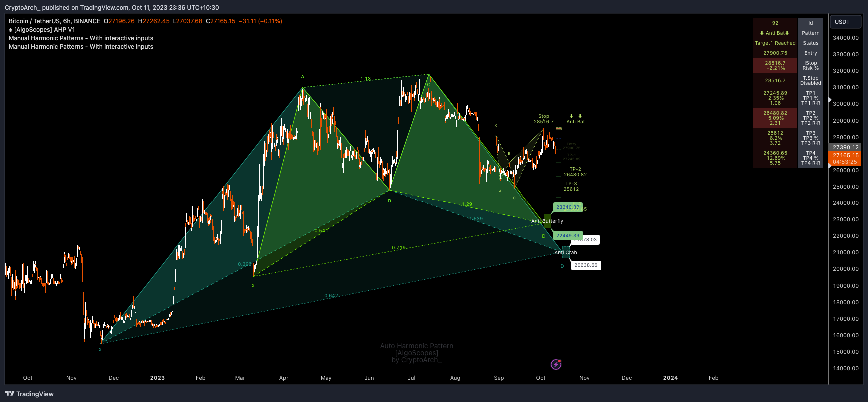Click the Status header cell in table
This screenshot has height=402, width=868.
811,43
